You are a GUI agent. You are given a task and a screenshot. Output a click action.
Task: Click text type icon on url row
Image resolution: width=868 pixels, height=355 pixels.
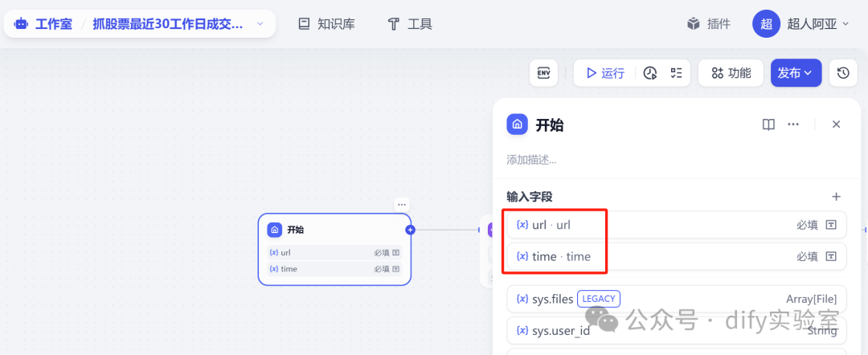(x=831, y=225)
